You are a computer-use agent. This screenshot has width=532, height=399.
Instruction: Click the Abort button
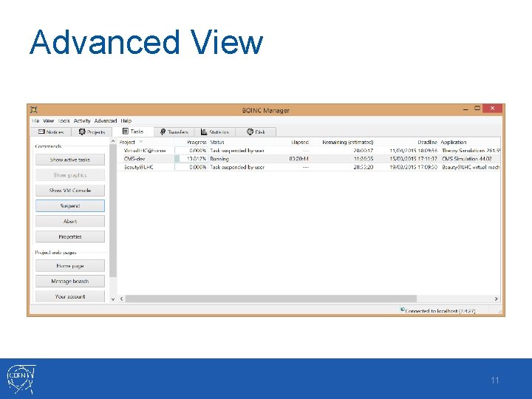click(x=70, y=221)
